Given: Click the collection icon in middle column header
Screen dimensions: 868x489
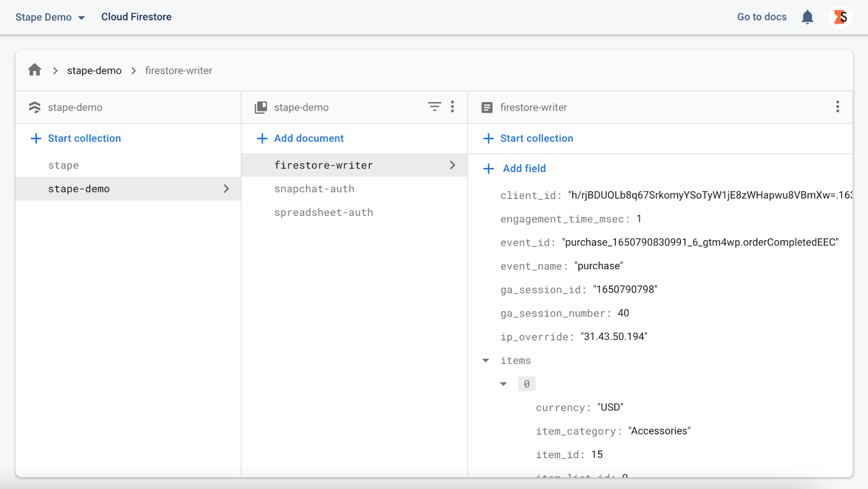Looking at the screenshot, I should click(261, 107).
